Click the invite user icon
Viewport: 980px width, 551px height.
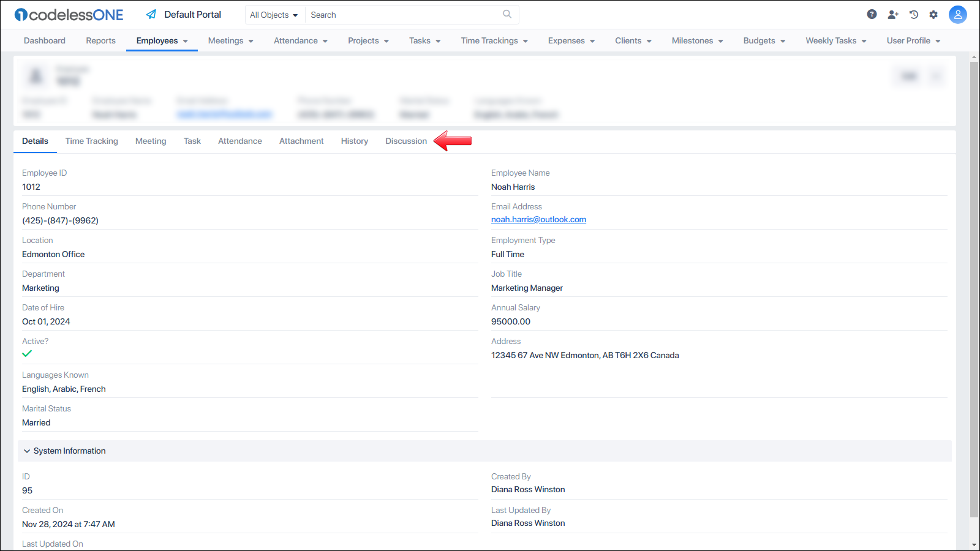(x=893, y=14)
